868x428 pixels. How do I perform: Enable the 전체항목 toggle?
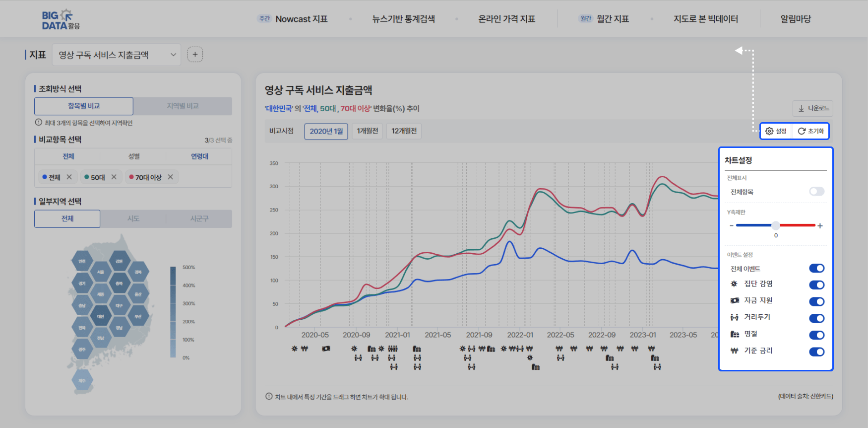816,192
